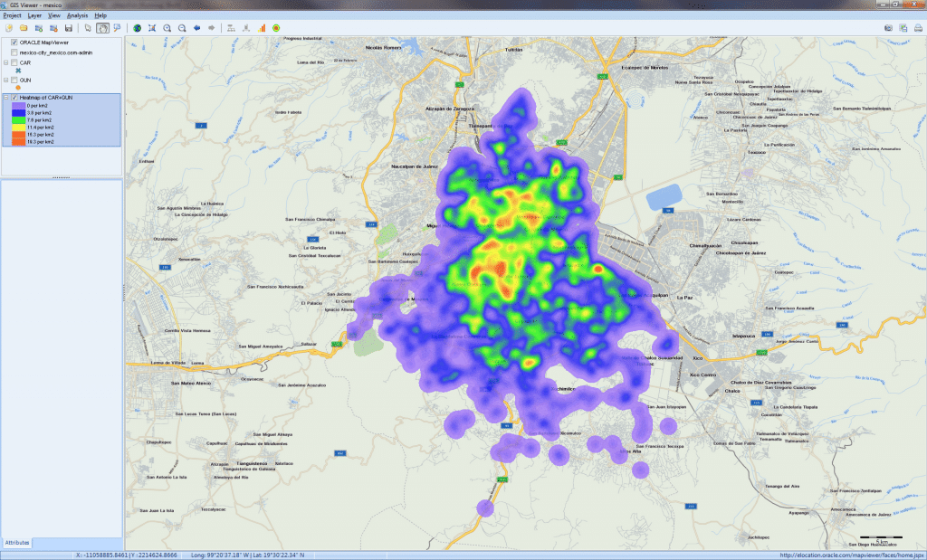Select the pointer selection tool
The width and height of the screenshot is (927, 560).
pos(88,28)
